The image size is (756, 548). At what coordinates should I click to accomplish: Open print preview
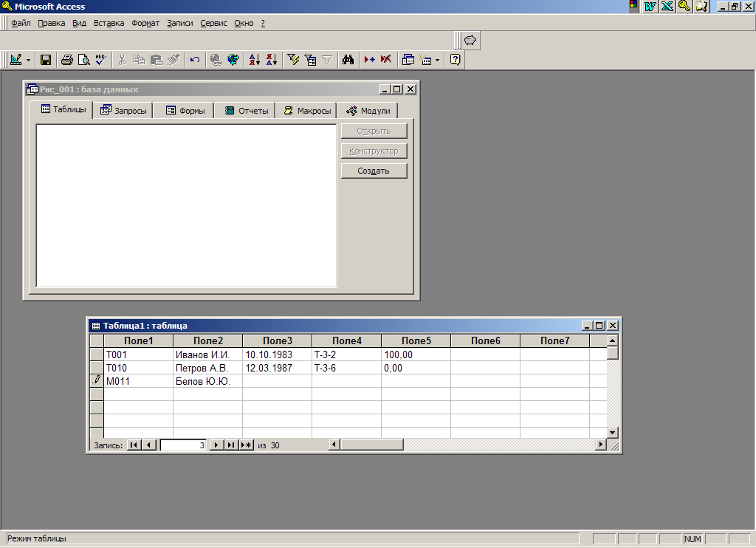pos(84,60)
